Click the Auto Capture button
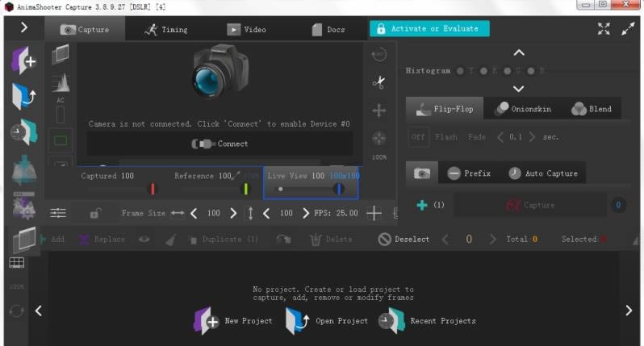The image size is (644, 346). (543, 173)
